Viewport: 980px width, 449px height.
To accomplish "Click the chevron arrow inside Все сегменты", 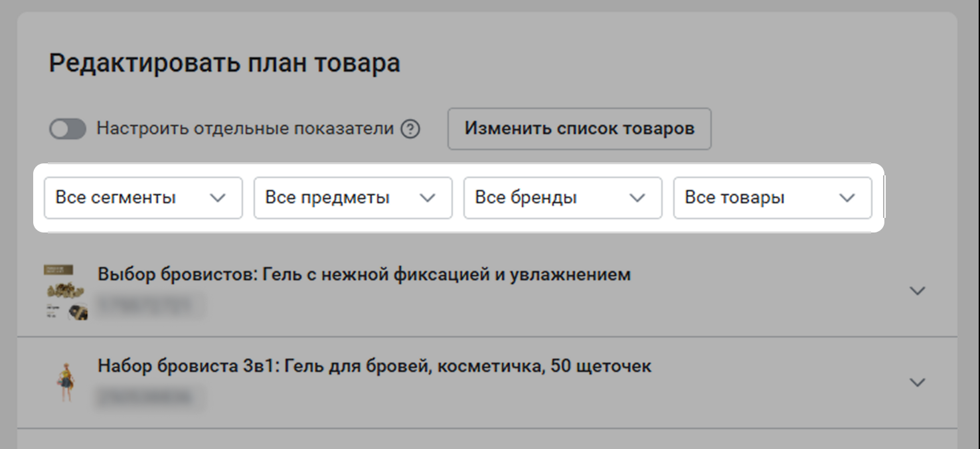I will [218, 198].
